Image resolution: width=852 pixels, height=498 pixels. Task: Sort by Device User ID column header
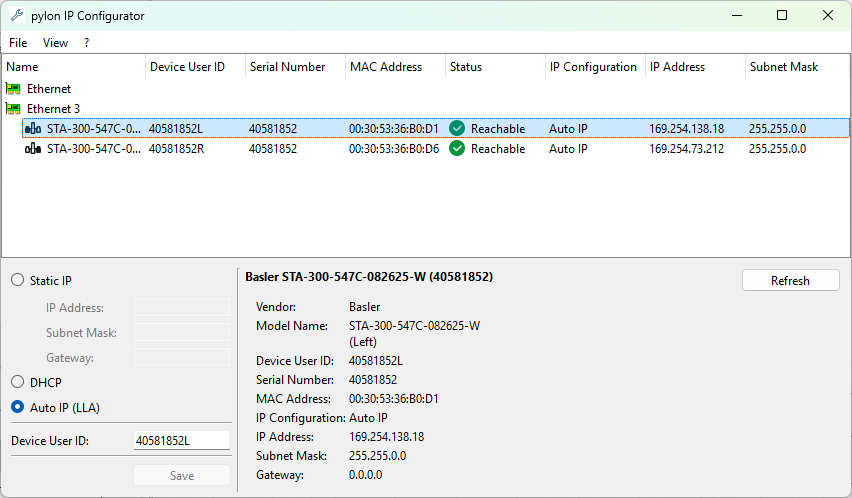pos(196,67)
